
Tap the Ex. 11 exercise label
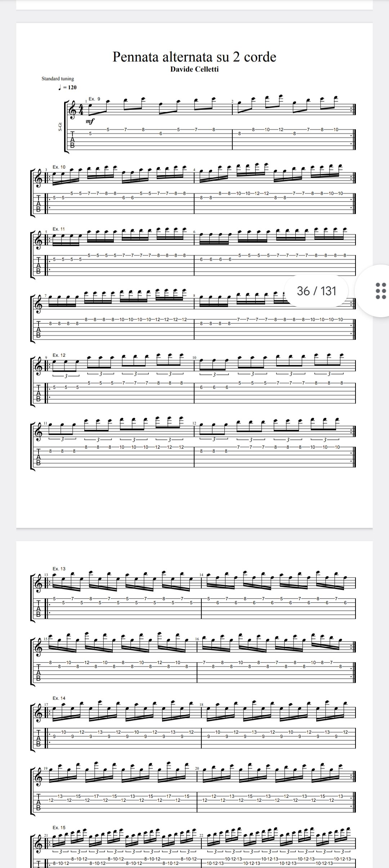click(59, 229)
